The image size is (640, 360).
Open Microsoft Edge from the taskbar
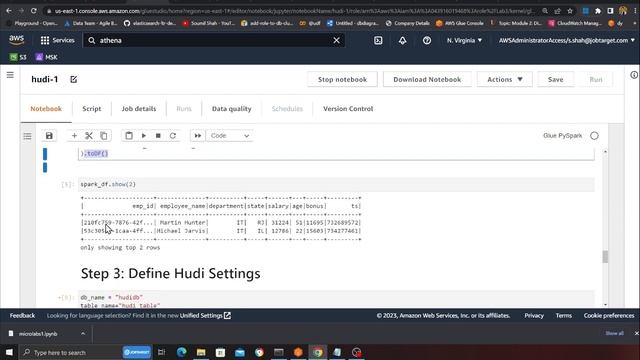click(182, 352)
